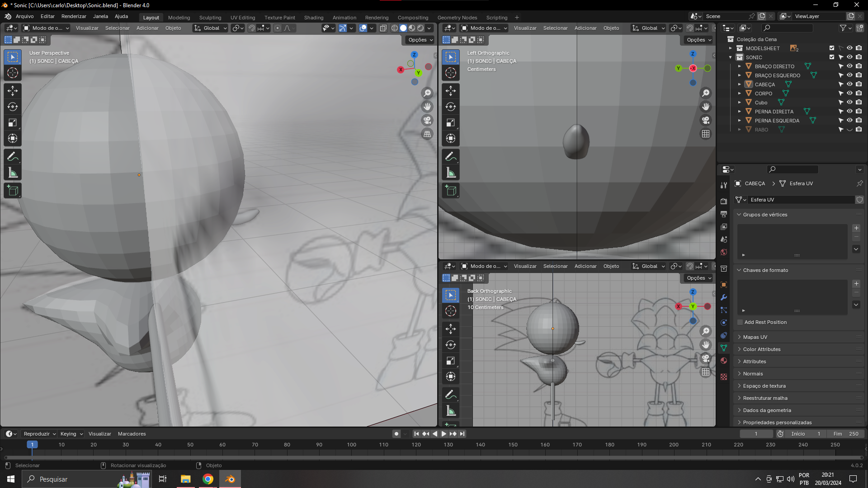Viewport: 868px width, 488px height.
Task: Expand the CORPO object in outliner
Action: pos(740,94)
